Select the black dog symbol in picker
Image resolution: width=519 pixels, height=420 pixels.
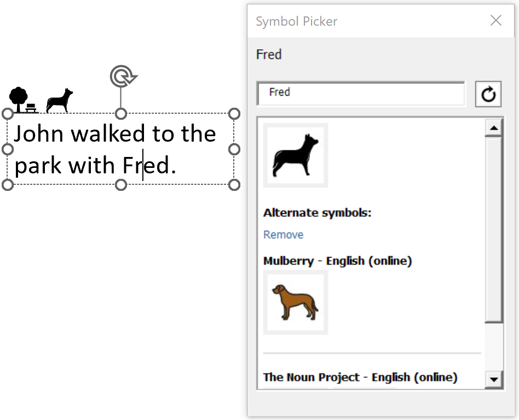click(x=296, y=155)
